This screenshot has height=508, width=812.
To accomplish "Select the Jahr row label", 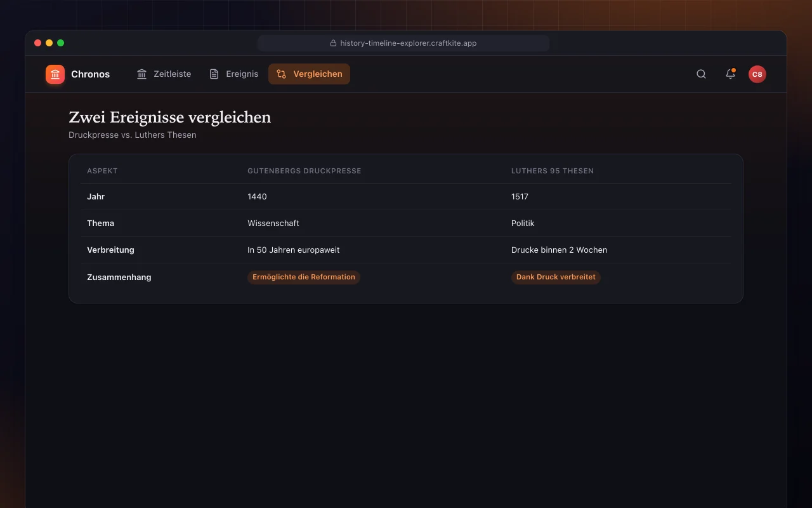I will [96, 197].
